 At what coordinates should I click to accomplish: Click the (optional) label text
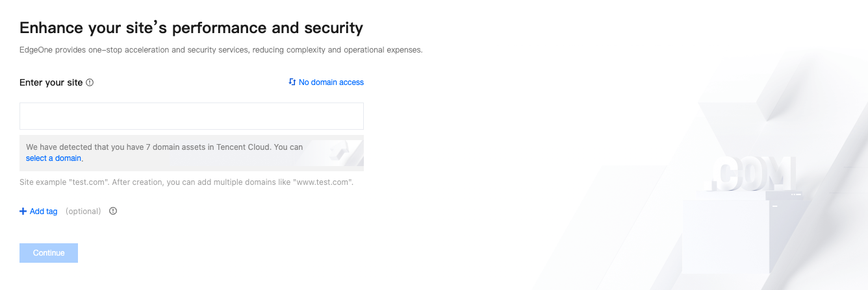(83, 211)
